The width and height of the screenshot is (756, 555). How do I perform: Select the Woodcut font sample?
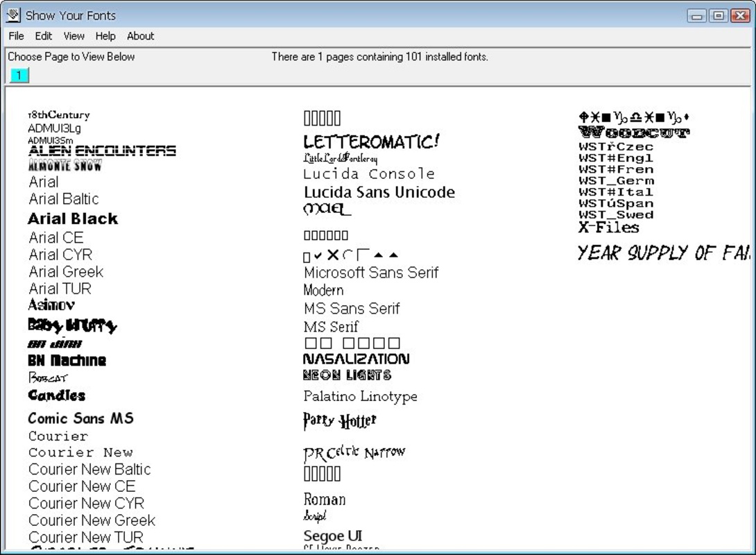(635, 132)
